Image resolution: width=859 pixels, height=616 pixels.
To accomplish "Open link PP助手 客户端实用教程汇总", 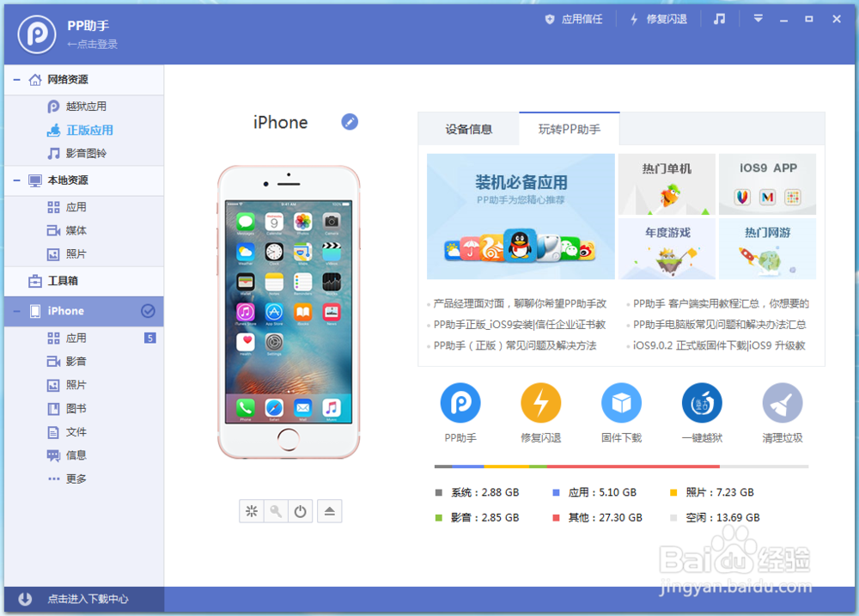I will coord(721,303).
